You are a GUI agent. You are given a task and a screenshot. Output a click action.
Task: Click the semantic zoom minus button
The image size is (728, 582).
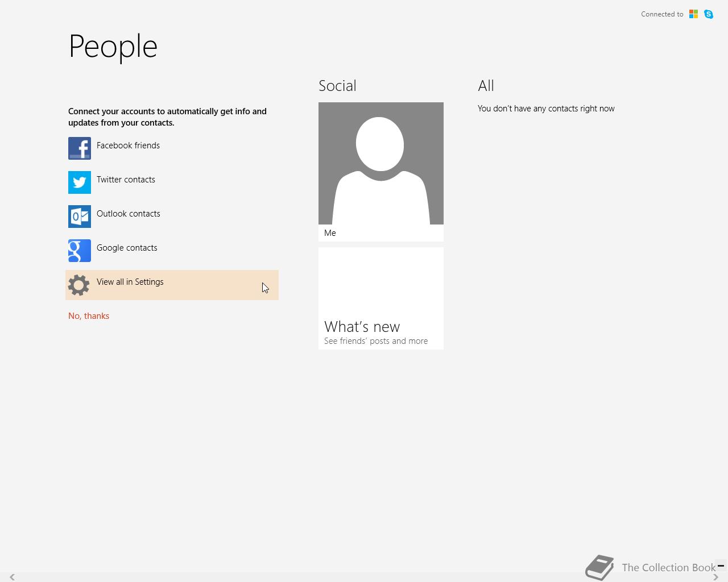point(721,566)
